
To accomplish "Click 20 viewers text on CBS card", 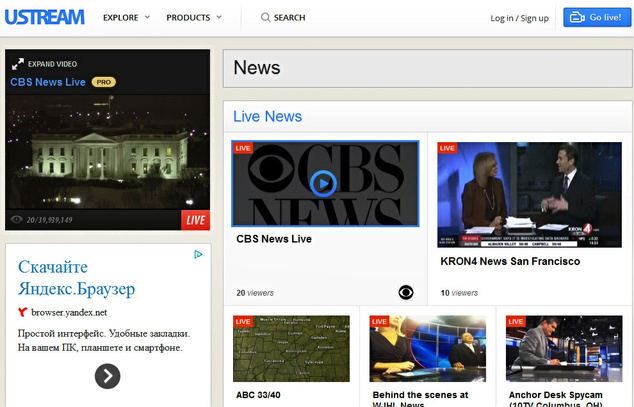I will [255, 293].
